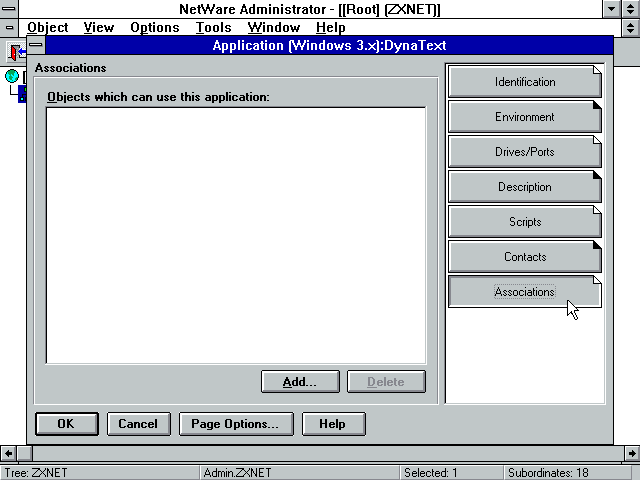
Task: Click the greyed-out Delete button
Action: 386,382
